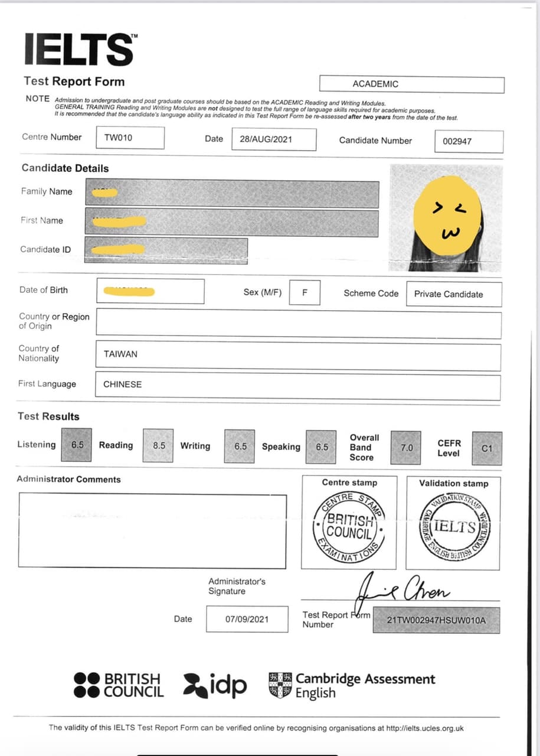Screen dimensions: 540x756
Task: Click the idp logo in footer
Action: tap(215, 686)
